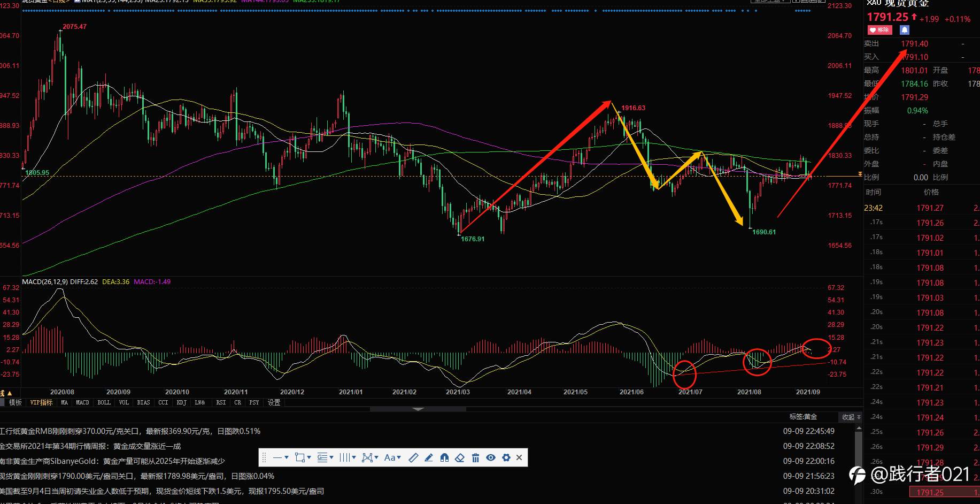Select the Aa text annotation tool
The image size is (980, 504).
click(390, 457)
